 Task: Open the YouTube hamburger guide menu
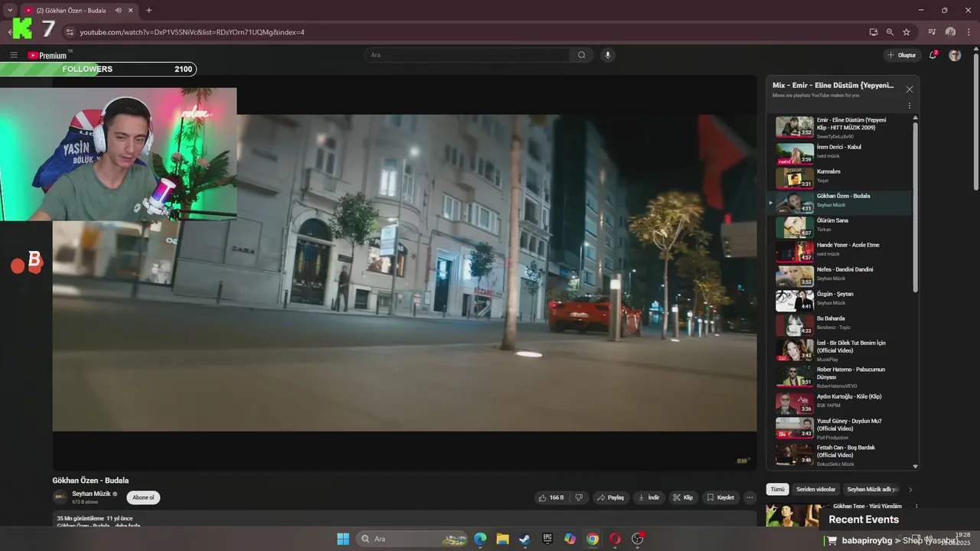pos(13,55)
